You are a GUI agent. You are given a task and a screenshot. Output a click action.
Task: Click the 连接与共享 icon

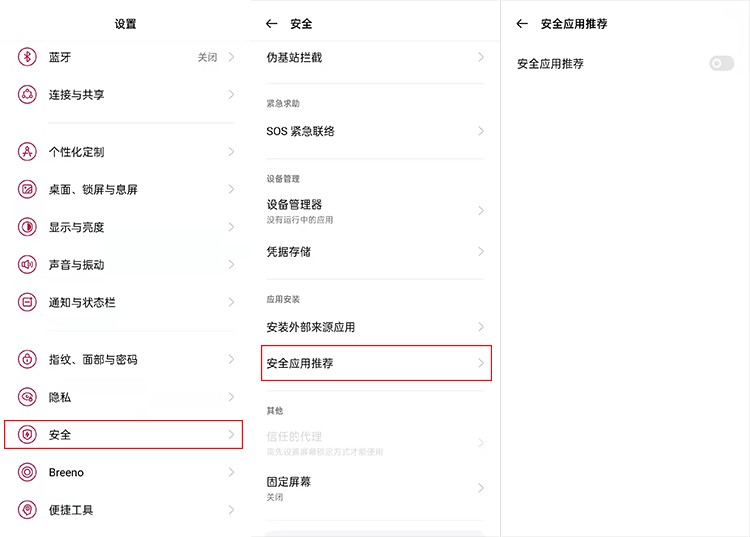(x=27, y=95)
